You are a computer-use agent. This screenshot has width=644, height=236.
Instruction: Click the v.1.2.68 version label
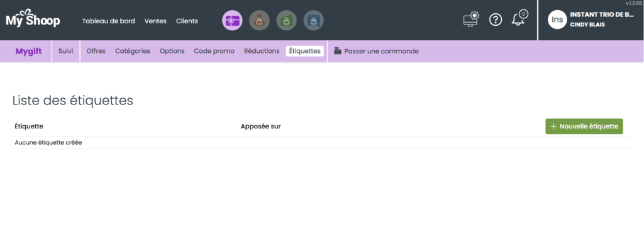(634, 3)
